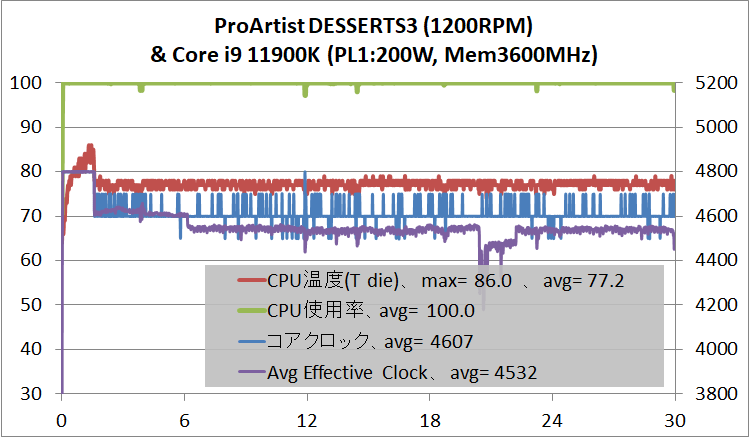Click legend text "Avg Effective Clock、 avg= 4532"
This screenshot has width=749, height=437.
coord(402,373)
